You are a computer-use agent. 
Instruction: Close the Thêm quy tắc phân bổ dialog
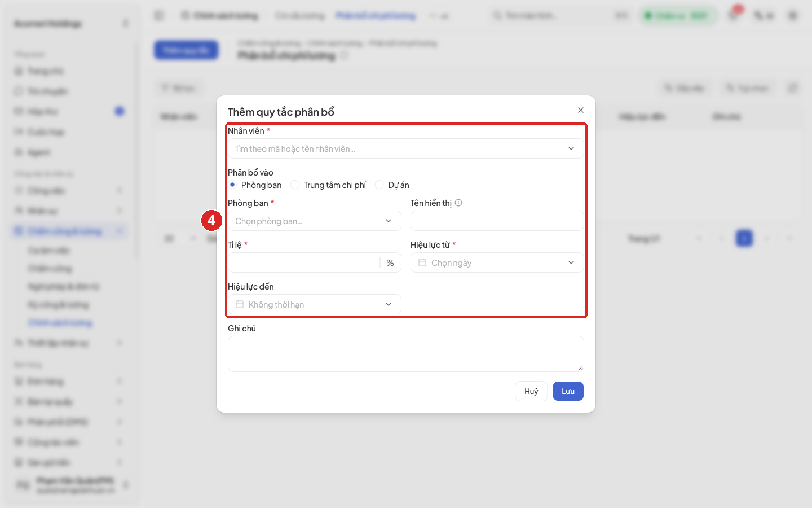coord(581,110)
